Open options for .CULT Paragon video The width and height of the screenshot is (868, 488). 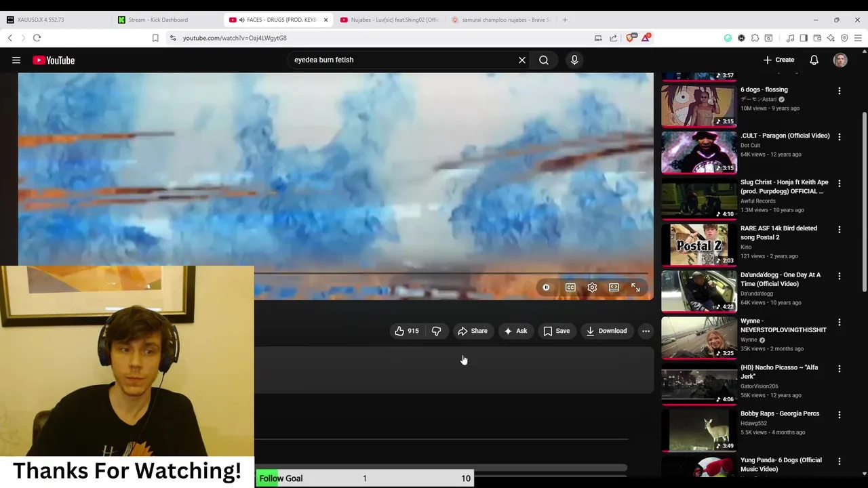840,137
